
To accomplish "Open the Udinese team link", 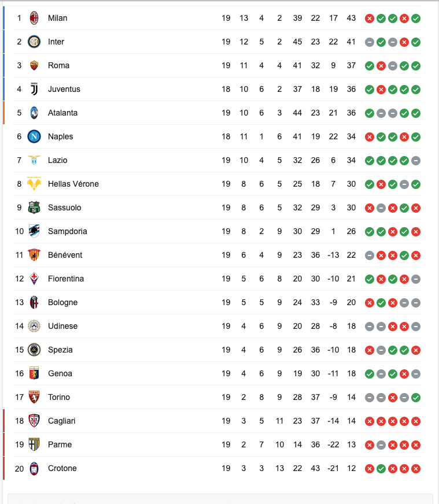I will (x=62, y=326).
